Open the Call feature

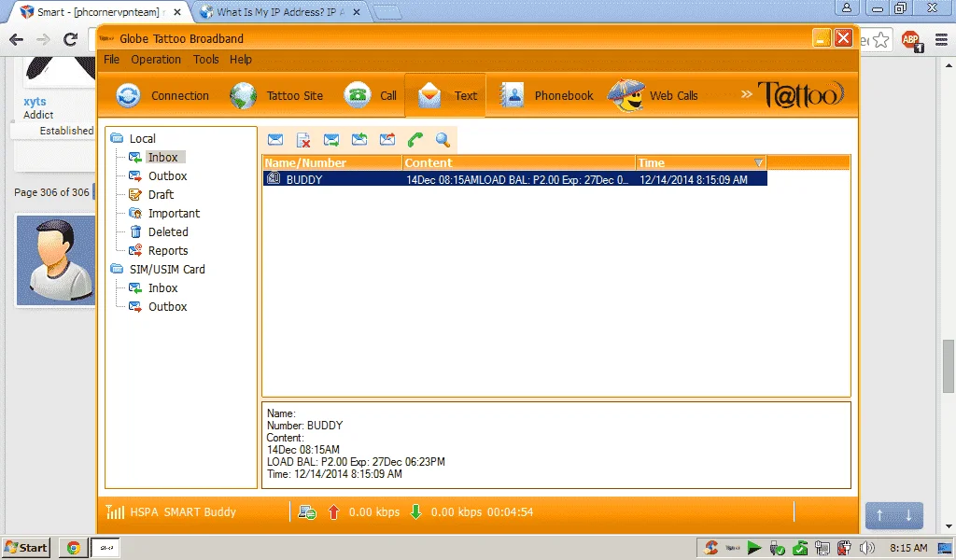click(370, 96)
